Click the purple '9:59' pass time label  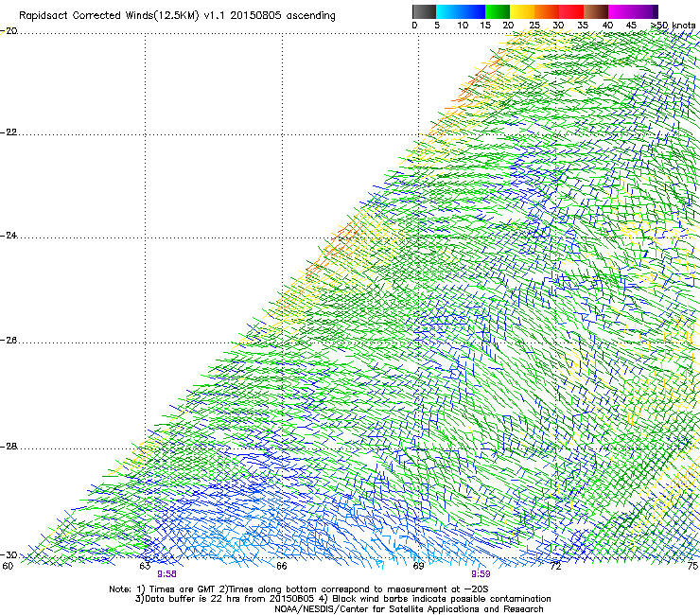point(481,574)
